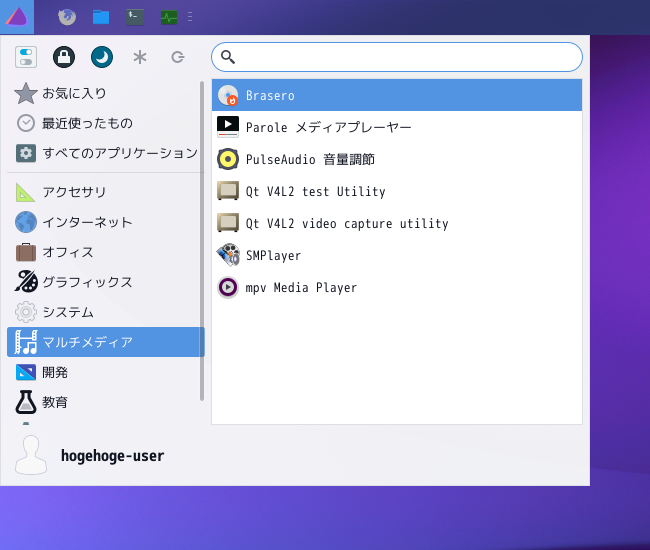Click the gear icon for すべてのアプリケーション
The width and height of the screenshot is (650, 550).
click(x=26, y=153)
